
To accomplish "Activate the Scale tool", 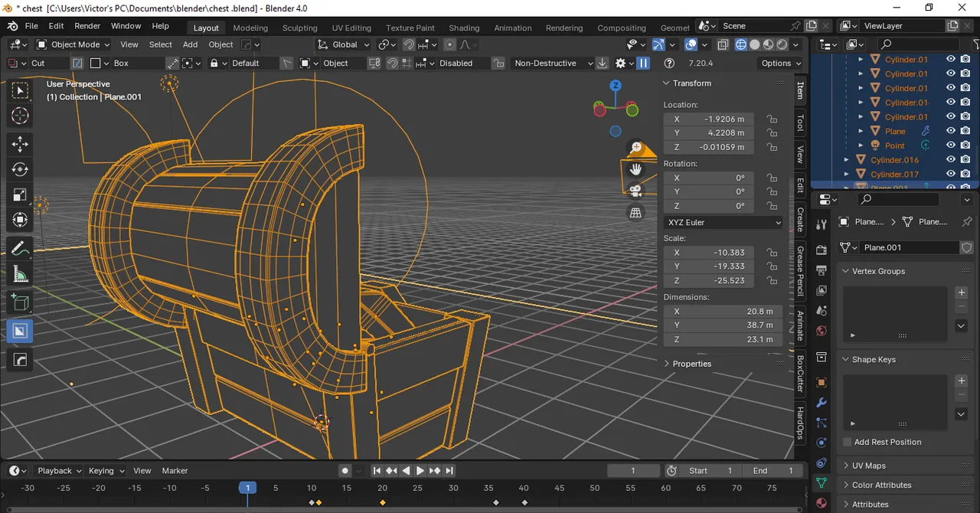I will tap(21, 194).
